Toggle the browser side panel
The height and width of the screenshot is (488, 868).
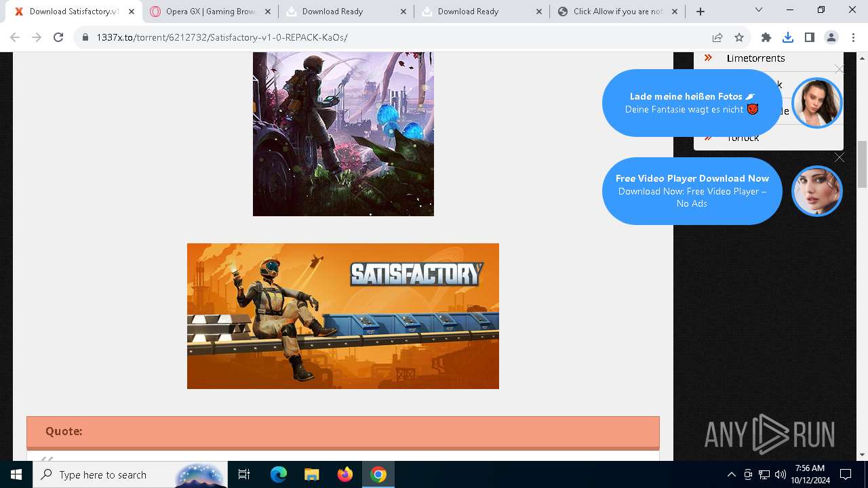point(810,37)
